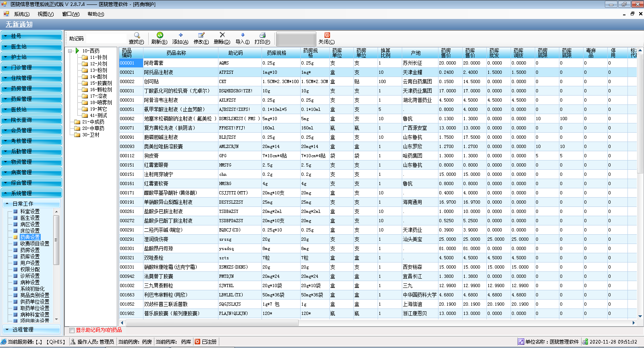Click the 刷新 refresh toolbar icon
Screen dimensions: 644x348
(160, 35)
